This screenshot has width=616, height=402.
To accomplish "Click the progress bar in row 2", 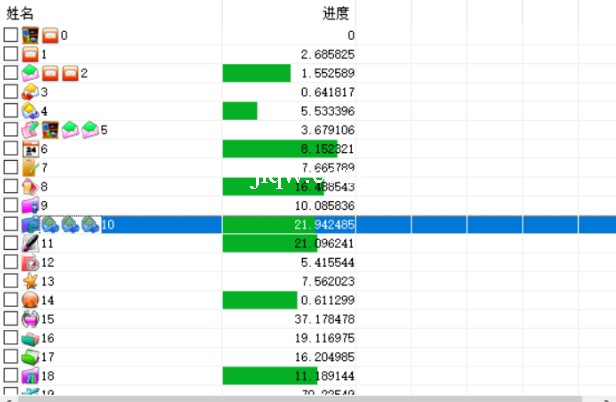I will tap(256, 73).
